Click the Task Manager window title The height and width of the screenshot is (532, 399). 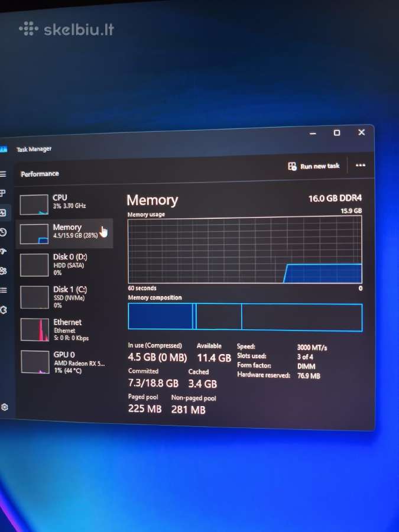[x=34, y=149]
